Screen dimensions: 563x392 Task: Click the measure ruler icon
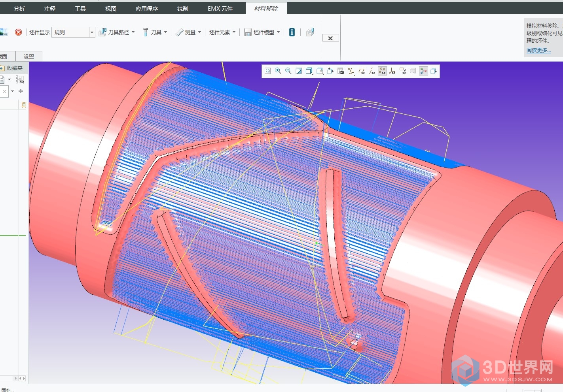pyautogui.click(x=180, y=32)
